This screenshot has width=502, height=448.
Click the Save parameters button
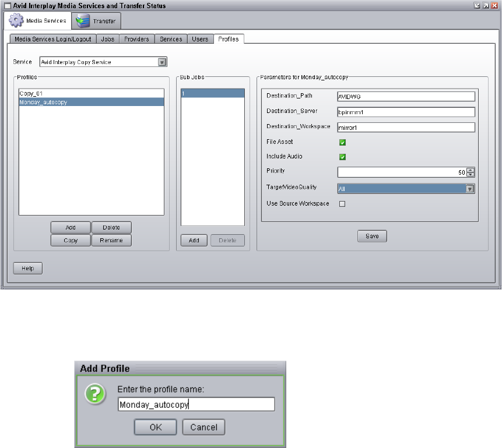coord(372,236)
